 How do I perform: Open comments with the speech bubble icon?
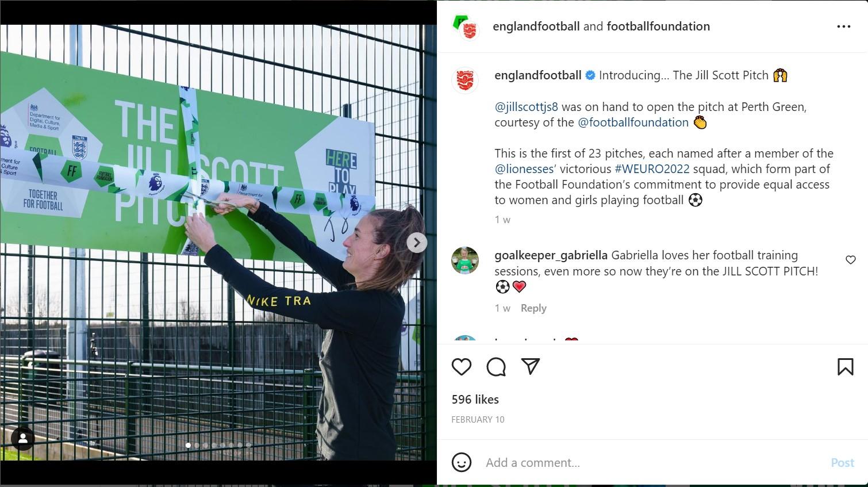click(496, 367)
